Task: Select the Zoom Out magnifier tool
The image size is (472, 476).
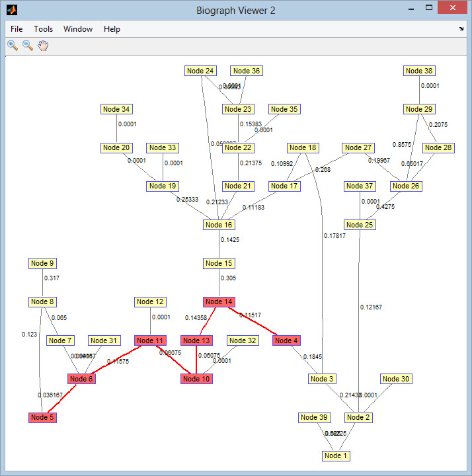Action: 28,45
